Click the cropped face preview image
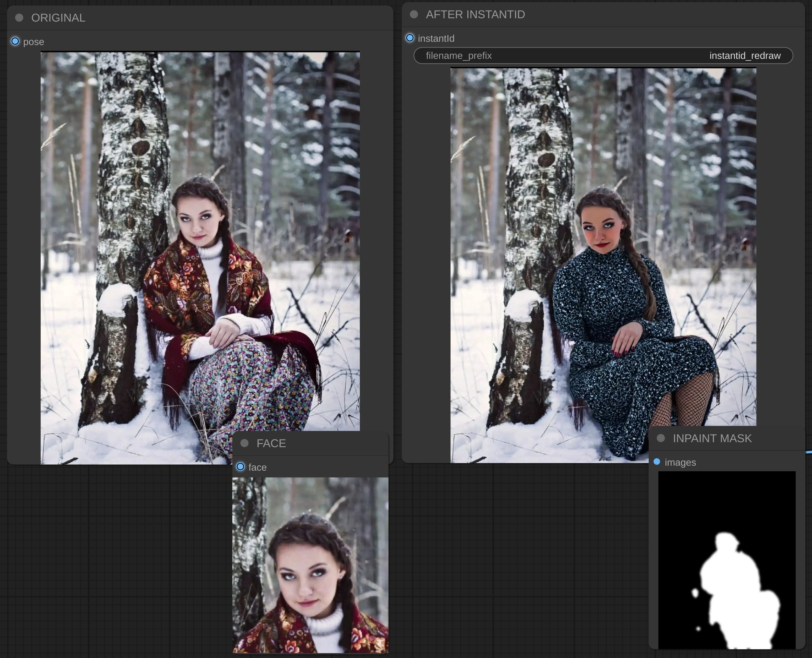 [310, 565]
